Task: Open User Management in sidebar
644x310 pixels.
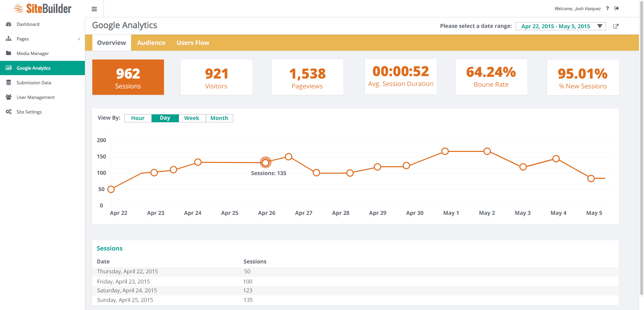Action: point(42,97)
